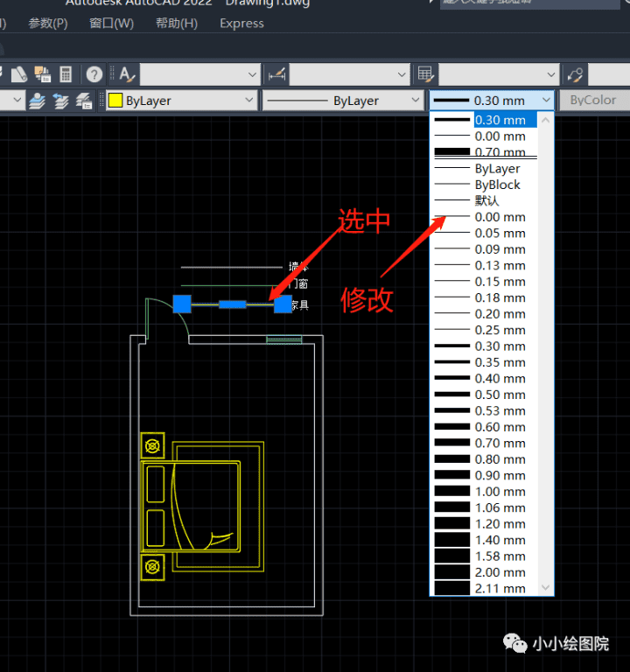
Task: Open the 帮助(H) menu
Action: point(177,23)
